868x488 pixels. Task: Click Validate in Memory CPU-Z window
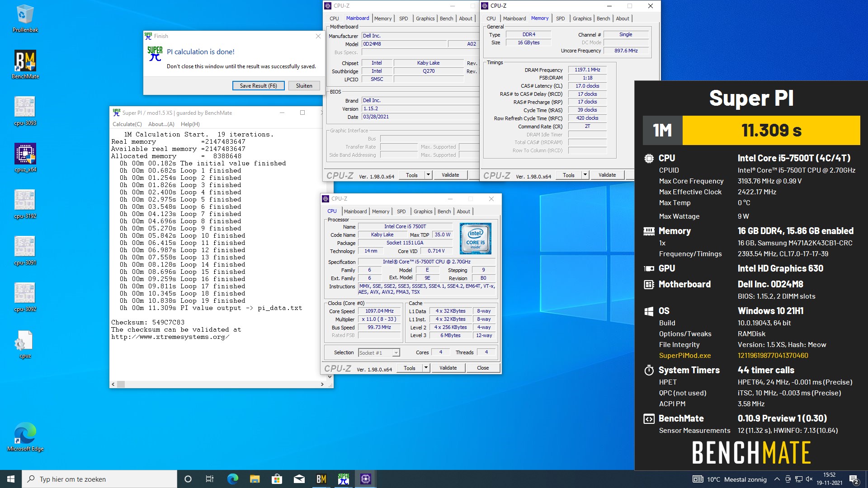coord(607,175)
